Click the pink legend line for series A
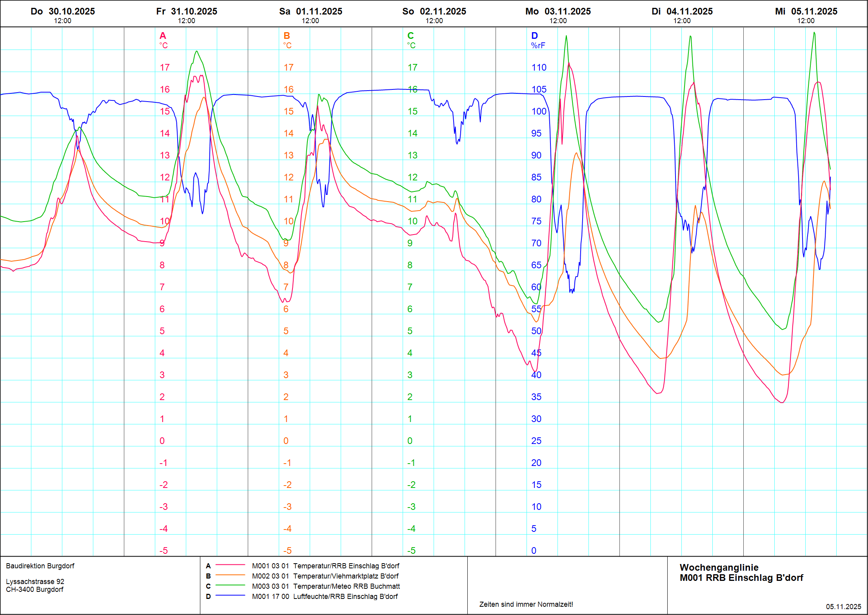The height and width of the screenshot is (615, 868). pyautogui.click(x=230, y=565)
